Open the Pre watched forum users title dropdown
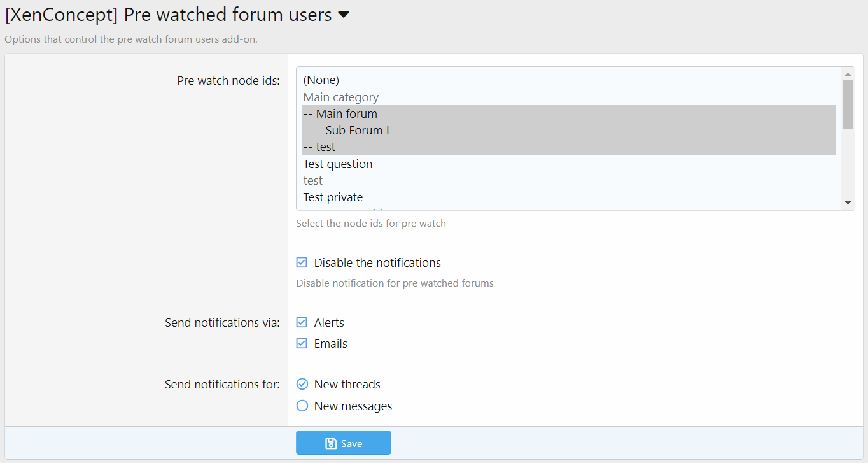This screenshot has width=868, height=463. [x=344, y=15]
